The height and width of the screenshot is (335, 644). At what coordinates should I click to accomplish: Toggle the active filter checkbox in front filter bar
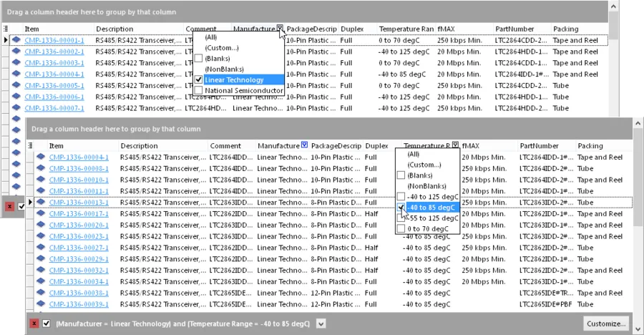(46, 324)
